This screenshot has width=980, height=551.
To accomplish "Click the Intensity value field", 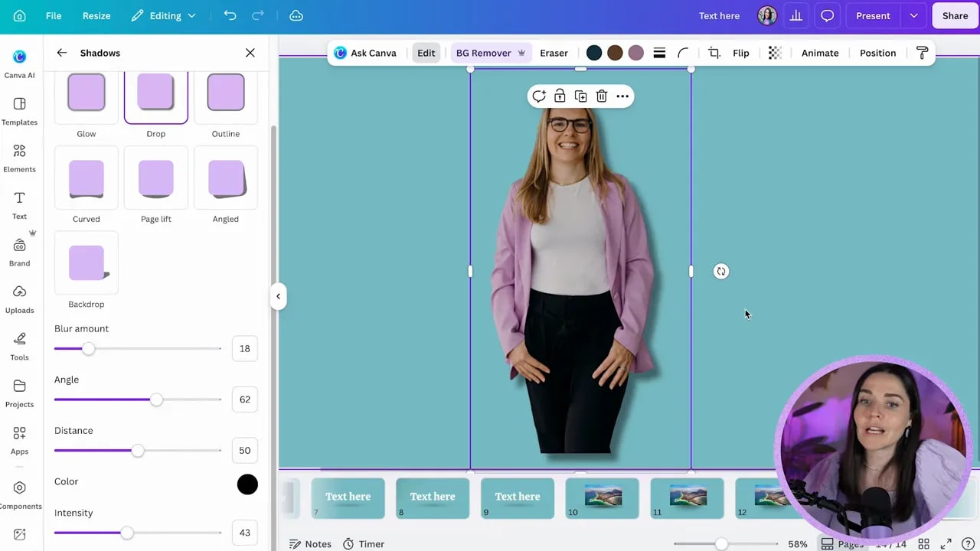I will 244,533.
